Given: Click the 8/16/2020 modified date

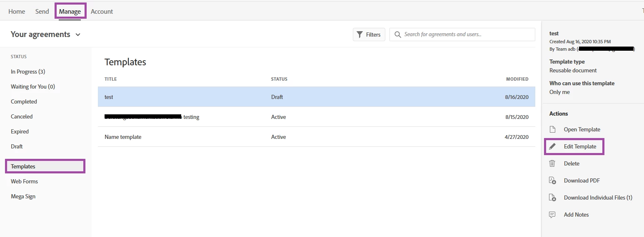Looking at the screenshot, I should [x=517, y=97].
